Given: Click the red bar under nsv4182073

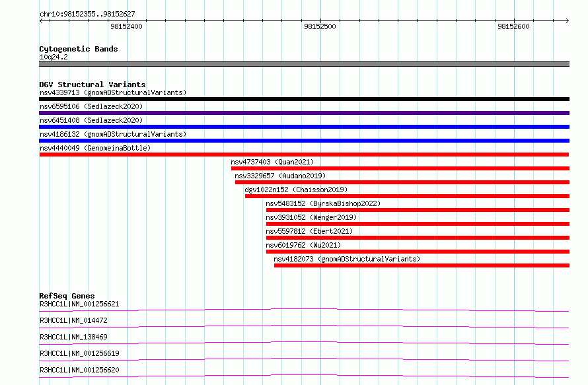Looking at the screenshot, I should [422, 265].
